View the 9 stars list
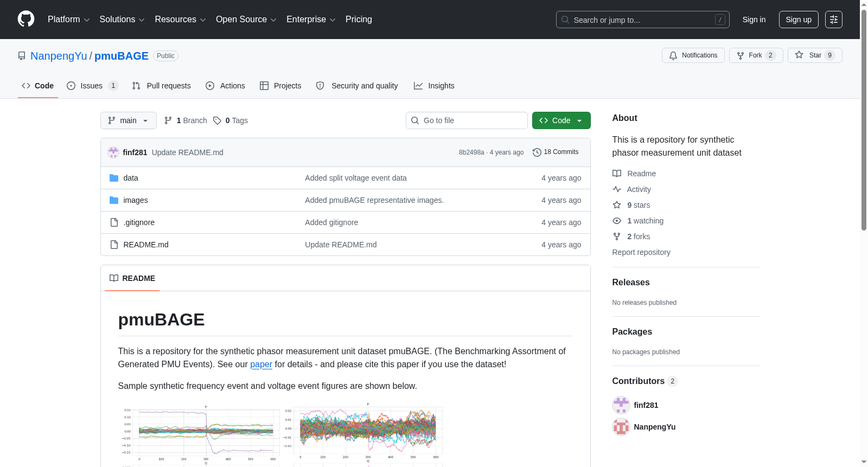Image resolution: width=868 pixels, height=467 pixels. pyautogui.click(x=631, y=205)
